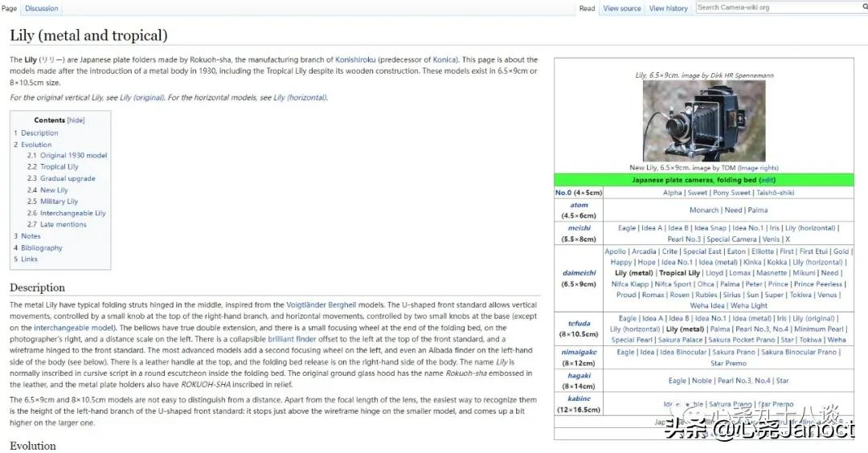
Task: Open the Apollo camera link
Action: pos(615,251)
